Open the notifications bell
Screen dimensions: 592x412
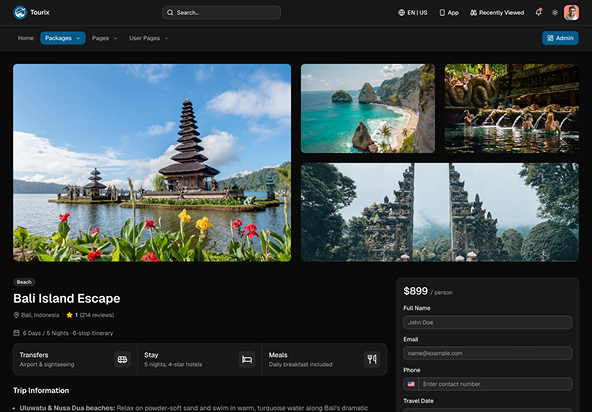click(539, 12)
